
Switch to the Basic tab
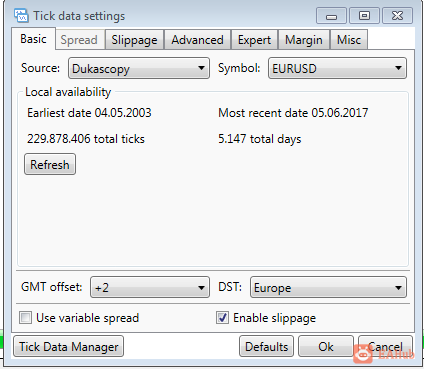click(33, 39)
